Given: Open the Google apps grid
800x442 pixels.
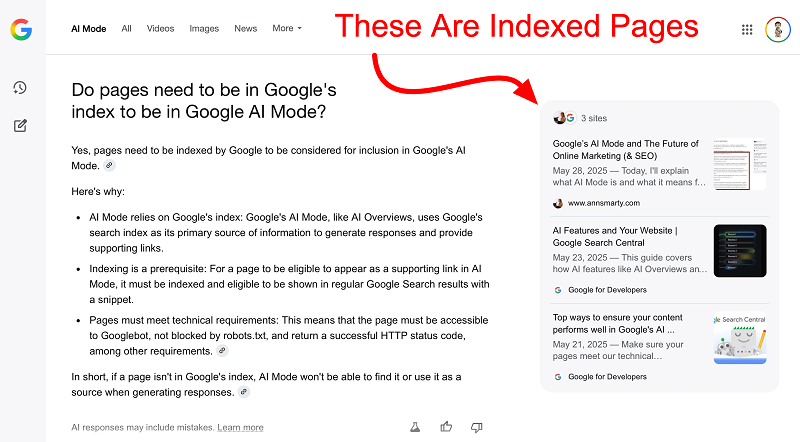Looking at the screenshot, I should tap(746, 30).
